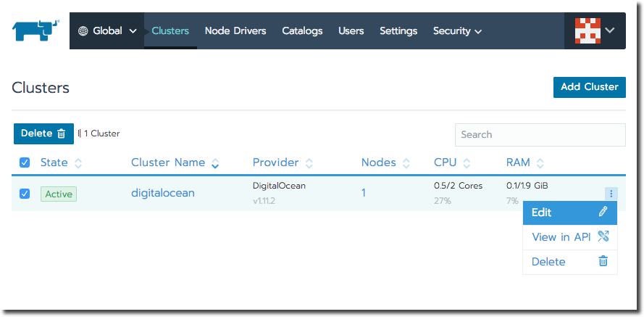Sort by Nodes column arrows

(406, 163)
